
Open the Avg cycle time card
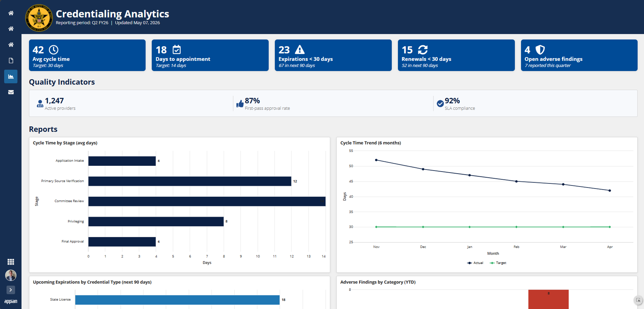tap(87, 55)
